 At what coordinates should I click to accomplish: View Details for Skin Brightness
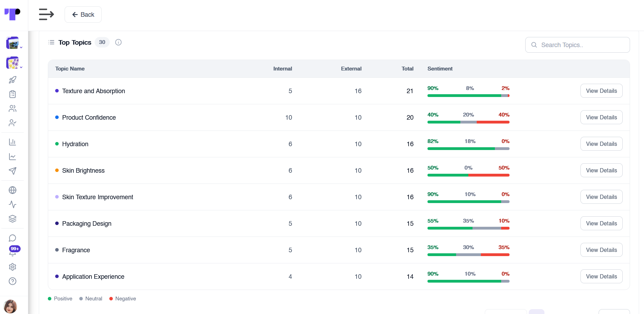(601, 170)
